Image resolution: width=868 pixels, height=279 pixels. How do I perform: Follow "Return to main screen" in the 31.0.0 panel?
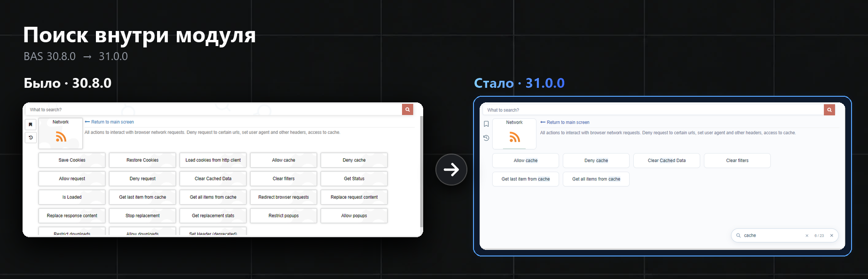pyautogui.click(x=565, y=123)
